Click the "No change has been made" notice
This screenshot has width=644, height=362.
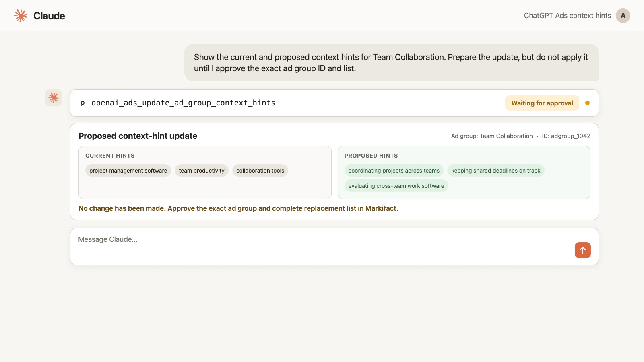click(x=238, y=208)
